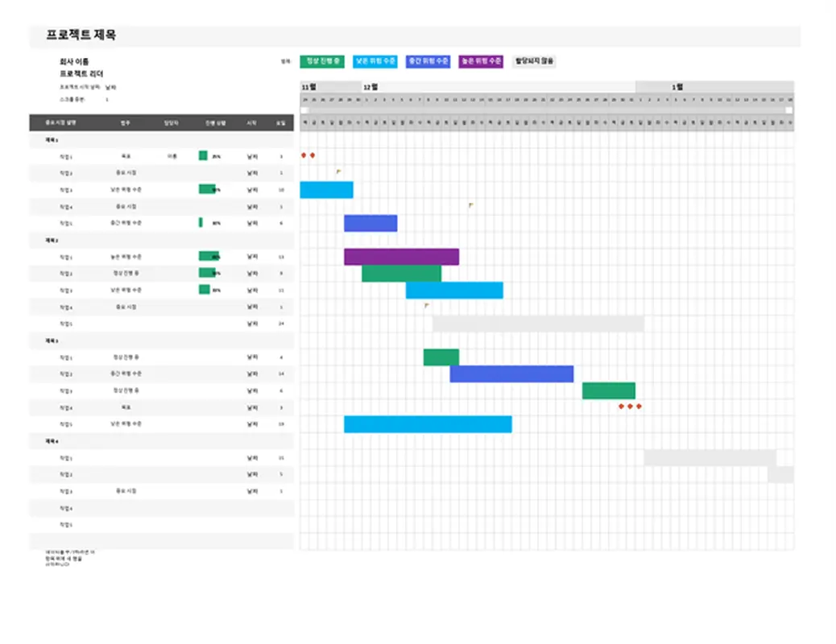The height and width of the screenshot is (644, 836).
Task: Select leftmost red diamond in 제목 1 작업 1 row
Action: 304,155
